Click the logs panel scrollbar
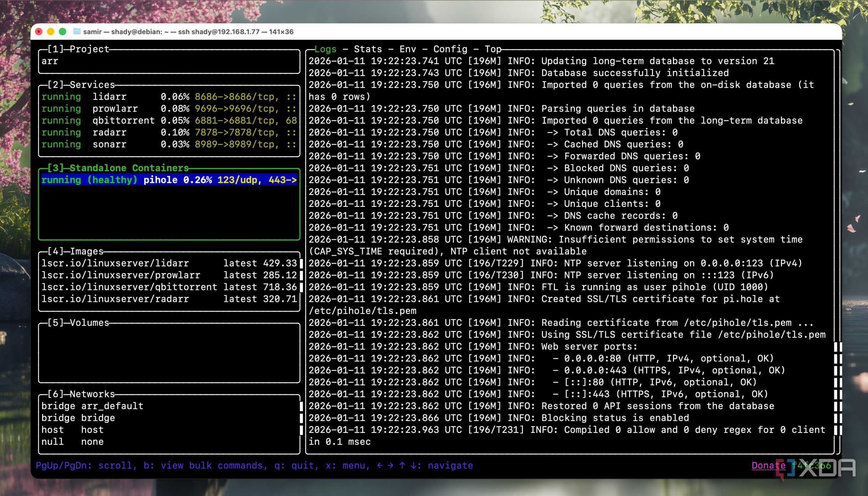 [x=838, y=388]
